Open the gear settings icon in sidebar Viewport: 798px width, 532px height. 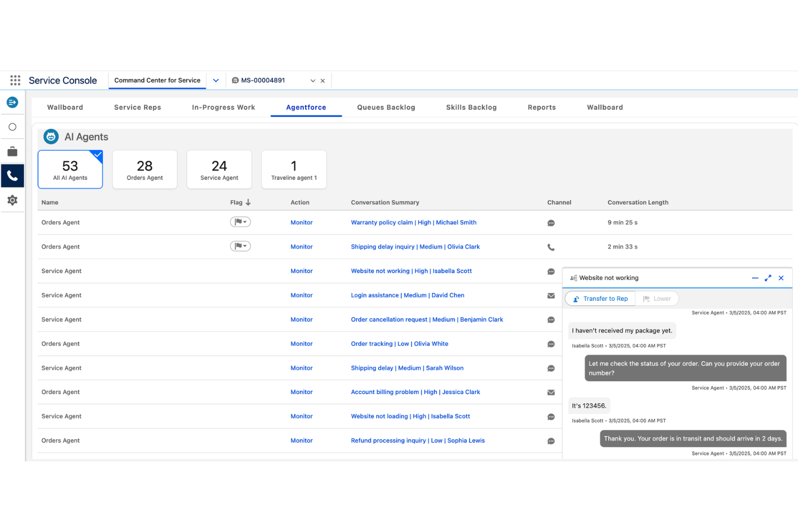[x=12, y=200]
